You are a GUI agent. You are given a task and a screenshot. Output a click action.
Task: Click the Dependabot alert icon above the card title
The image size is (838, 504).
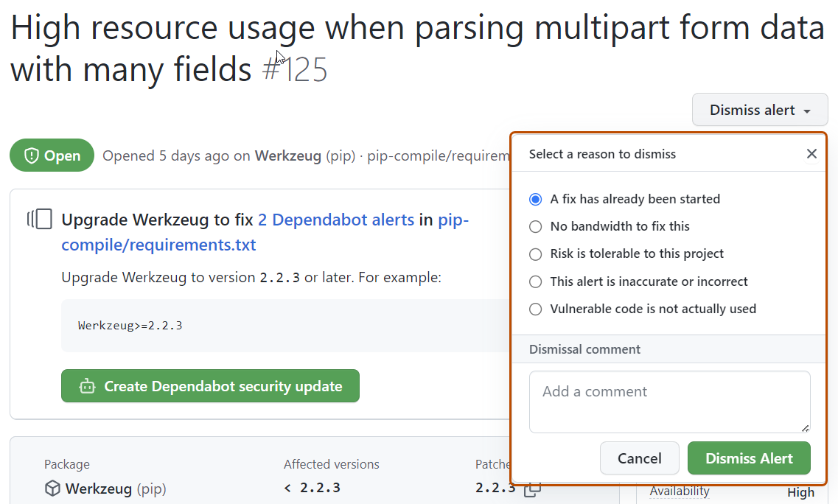(x=40, y=219)
